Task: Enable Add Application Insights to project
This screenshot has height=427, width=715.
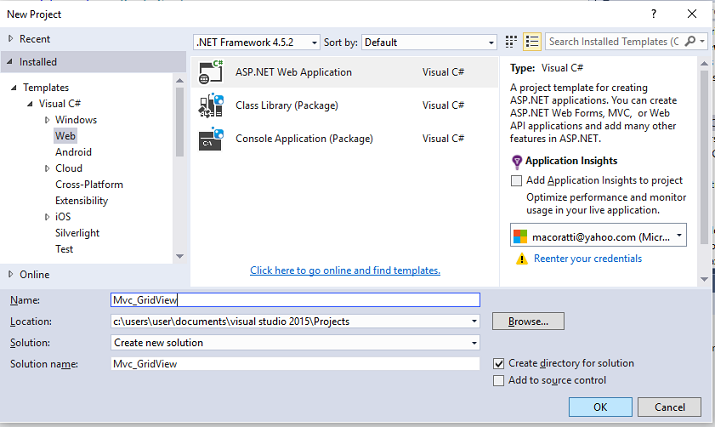Action: (516, 181)
